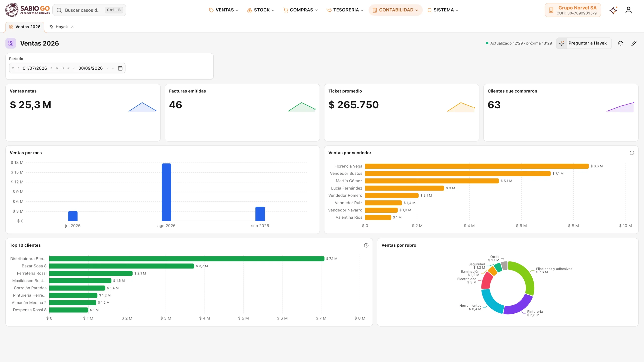
Task: Expand the STOCK menu
Action: (x=261, y=10)
